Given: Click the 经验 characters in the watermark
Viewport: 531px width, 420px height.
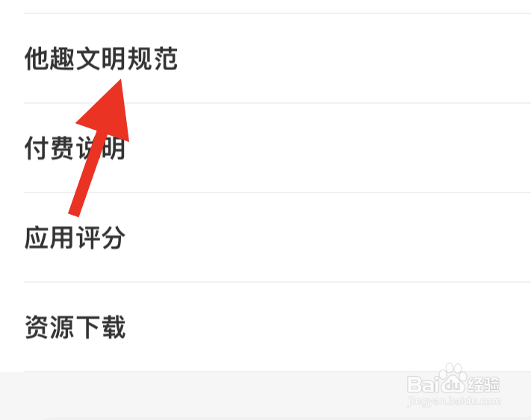Looking at the screenshot, I should [483, 385].
